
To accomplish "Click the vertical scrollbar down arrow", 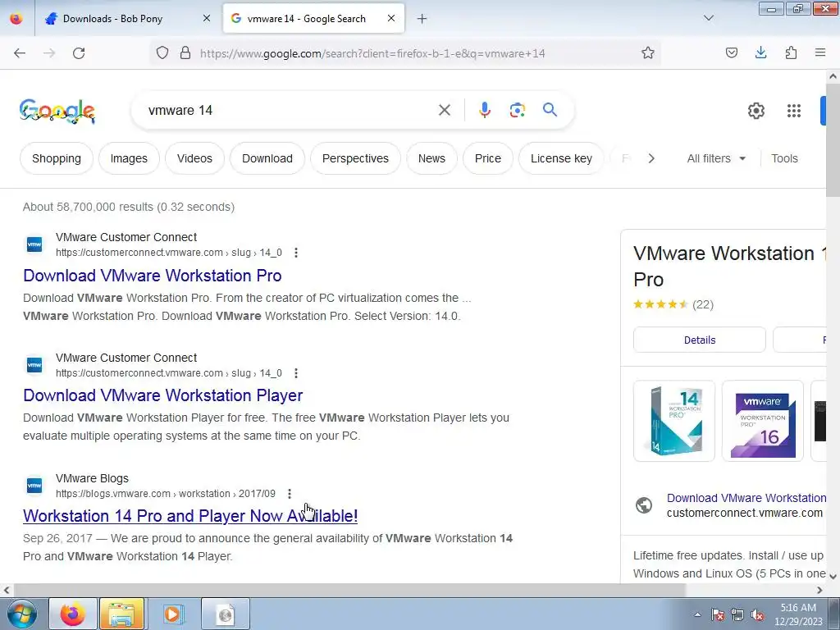I will click(x=833, y=577).
